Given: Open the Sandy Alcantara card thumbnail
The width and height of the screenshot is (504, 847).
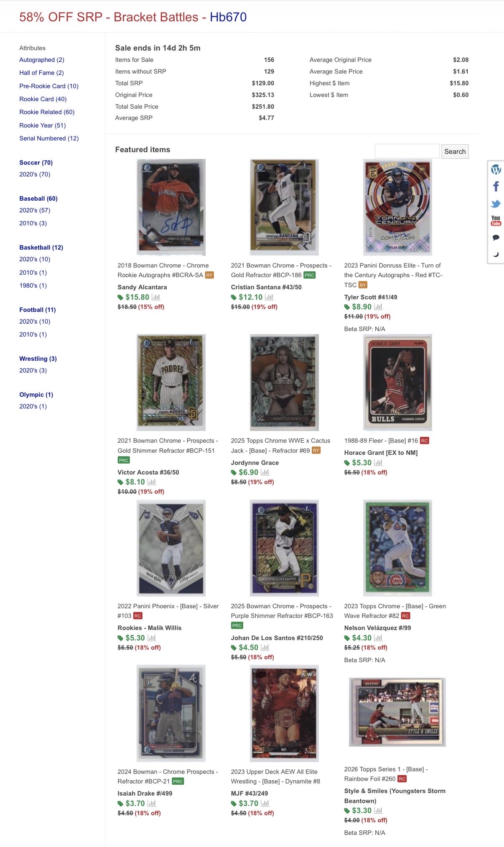Looking at the screenshot, I should pyautogui.click(x=171, y=207).
